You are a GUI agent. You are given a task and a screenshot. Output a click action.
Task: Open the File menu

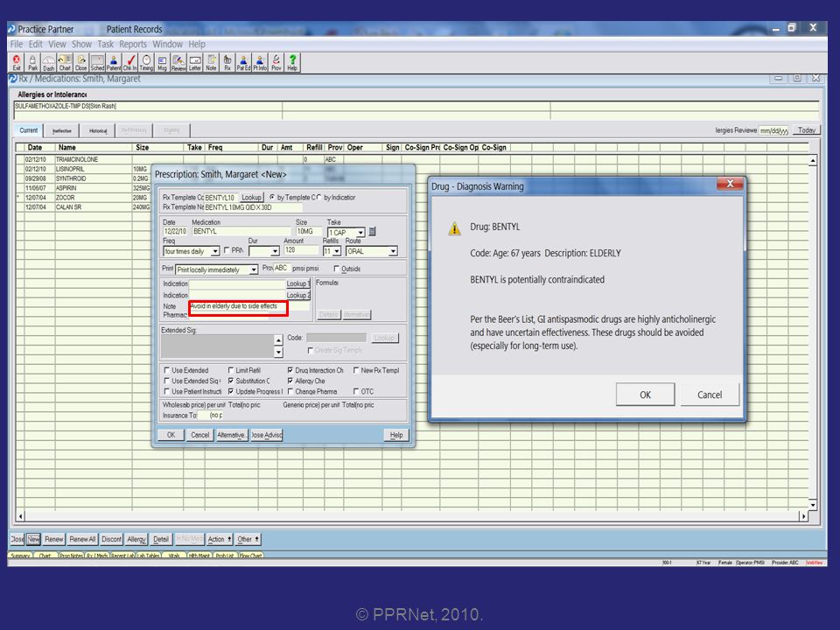17,44
